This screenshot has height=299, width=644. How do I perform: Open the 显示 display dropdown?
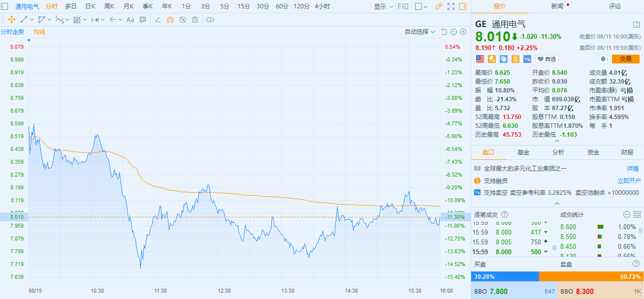coord(384,6)
